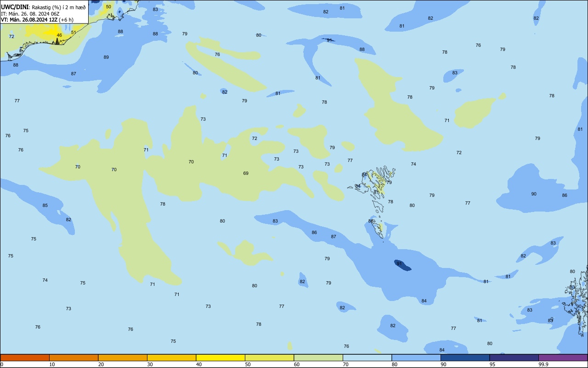Image resolution: width=588 pixels, height=368 pixels.
Task: Click the 60 tick label on legend
Action: point(297,364)
